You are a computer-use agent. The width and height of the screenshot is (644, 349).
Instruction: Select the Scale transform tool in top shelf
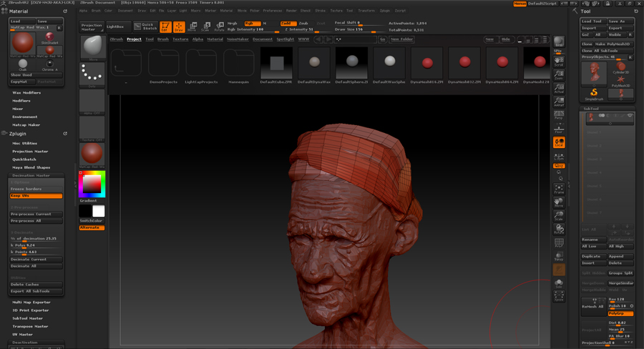[x=206, y=26]
